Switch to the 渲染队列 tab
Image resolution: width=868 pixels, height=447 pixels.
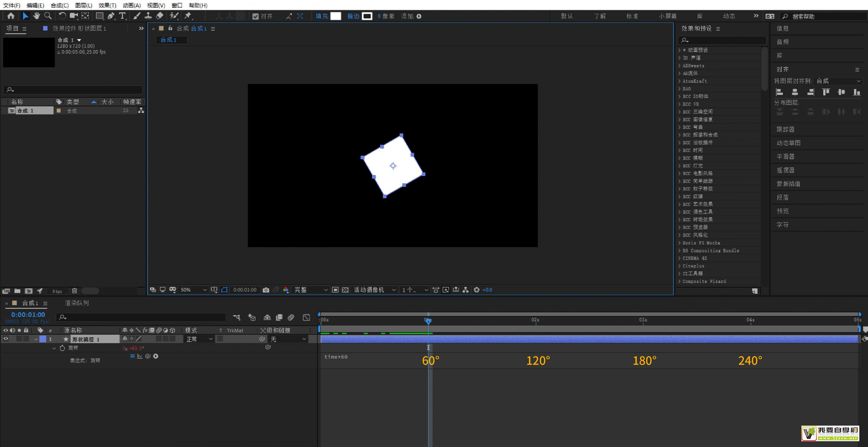(76, 303)
